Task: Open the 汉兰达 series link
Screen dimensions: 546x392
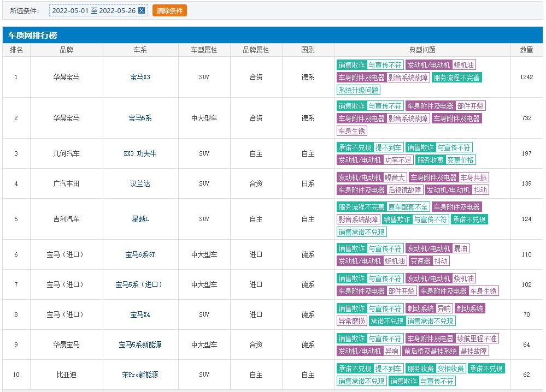Action: (140, 183)
